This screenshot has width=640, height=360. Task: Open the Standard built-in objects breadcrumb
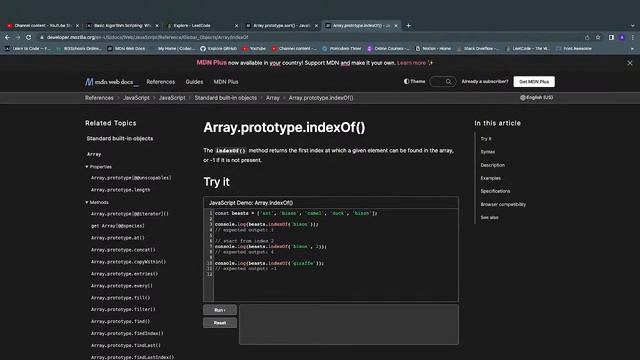225,98
